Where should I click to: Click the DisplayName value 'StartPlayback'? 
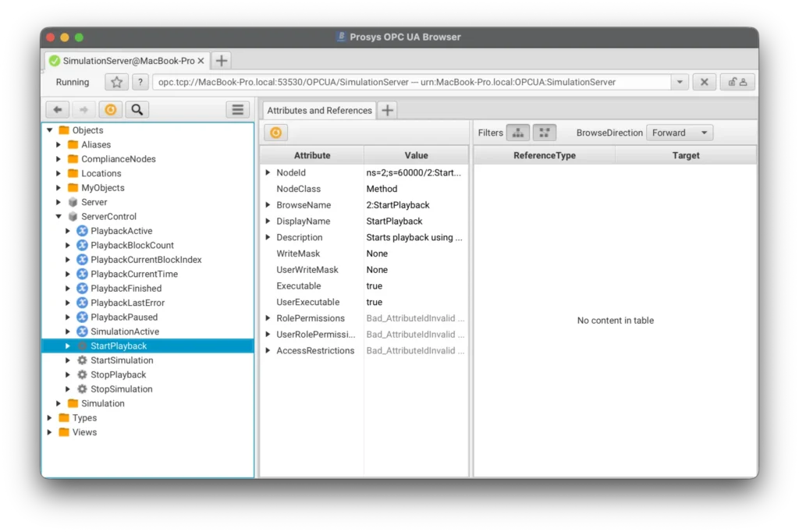(394, 222)
